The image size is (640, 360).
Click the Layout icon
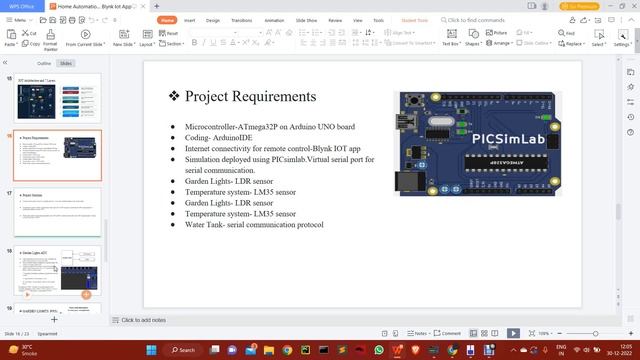[147, 34]
